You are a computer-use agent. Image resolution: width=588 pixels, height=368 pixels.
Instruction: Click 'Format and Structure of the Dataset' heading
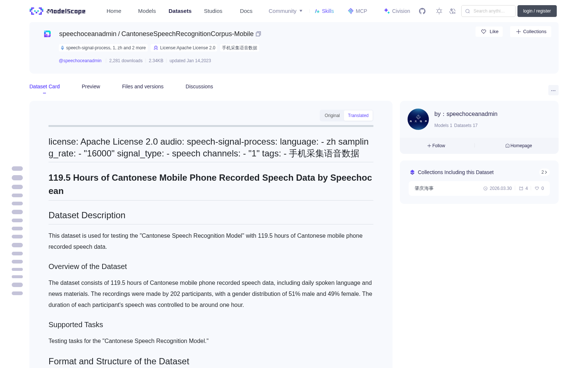pyautogui.click(x=119, y=361)
